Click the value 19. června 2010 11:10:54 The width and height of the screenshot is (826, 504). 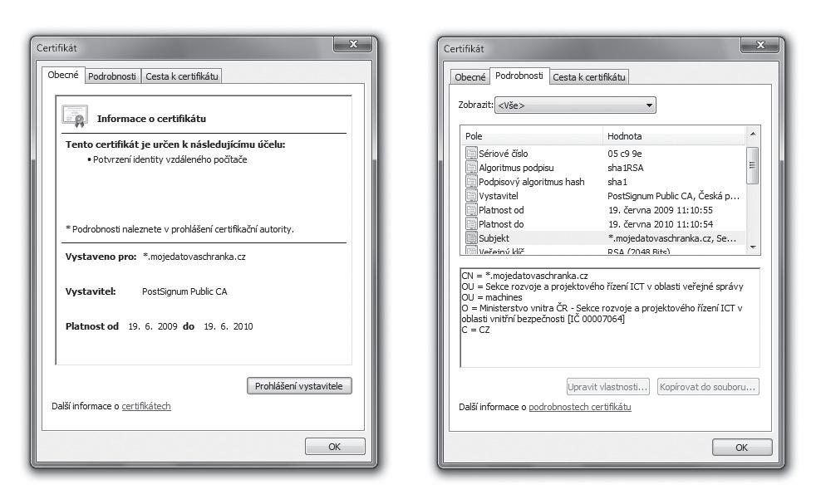660,224
